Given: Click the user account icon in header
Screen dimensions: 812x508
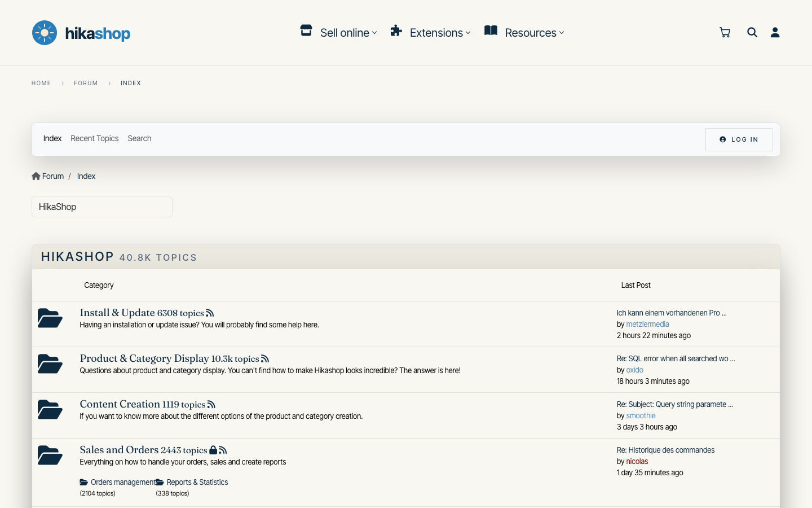Looking at the screenshot, I should [x=775, y=33].
